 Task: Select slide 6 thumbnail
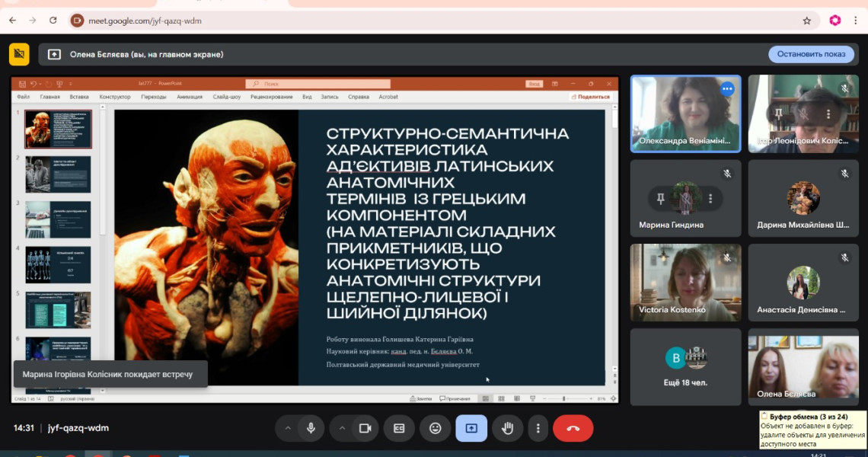tap(58, 349)
